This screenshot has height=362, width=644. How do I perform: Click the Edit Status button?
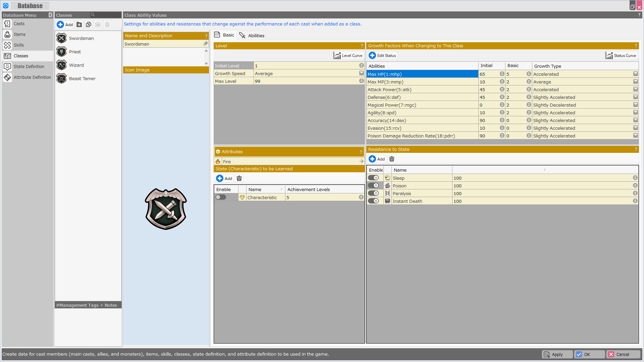point(382,56)
